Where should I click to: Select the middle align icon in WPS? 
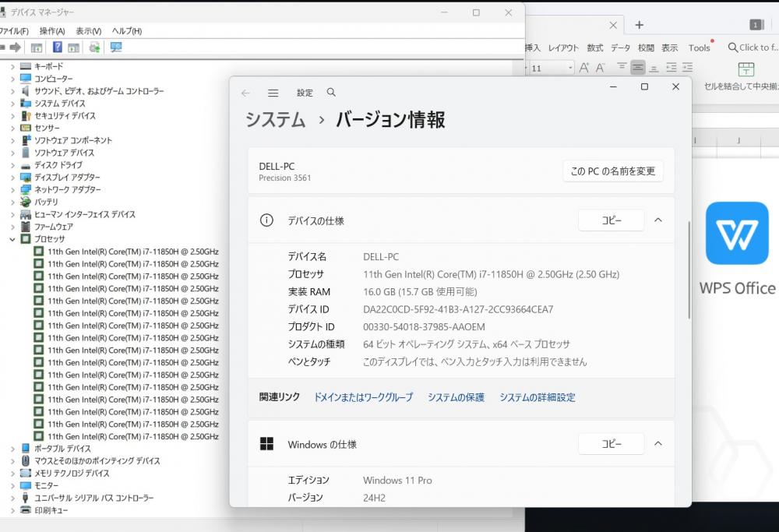[638, 68]
